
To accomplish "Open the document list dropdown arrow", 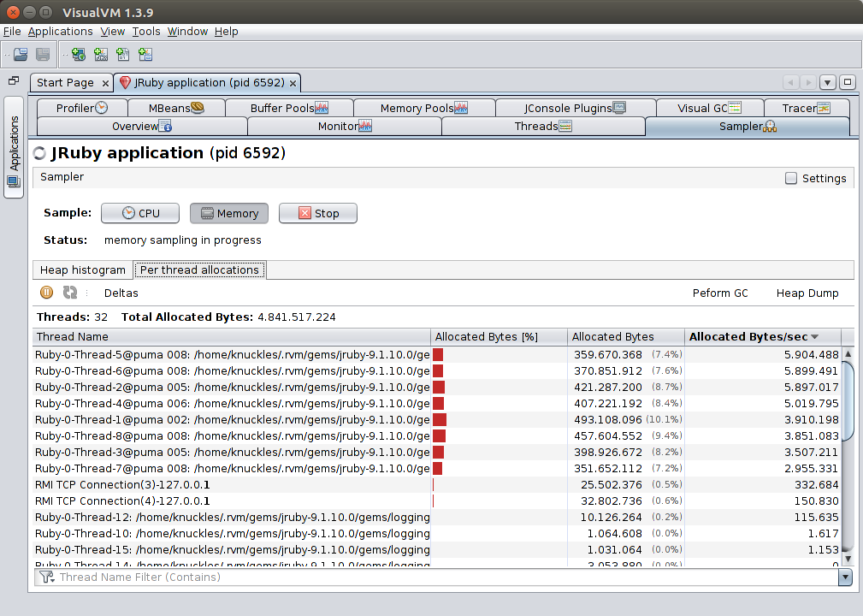I will 827,83.
